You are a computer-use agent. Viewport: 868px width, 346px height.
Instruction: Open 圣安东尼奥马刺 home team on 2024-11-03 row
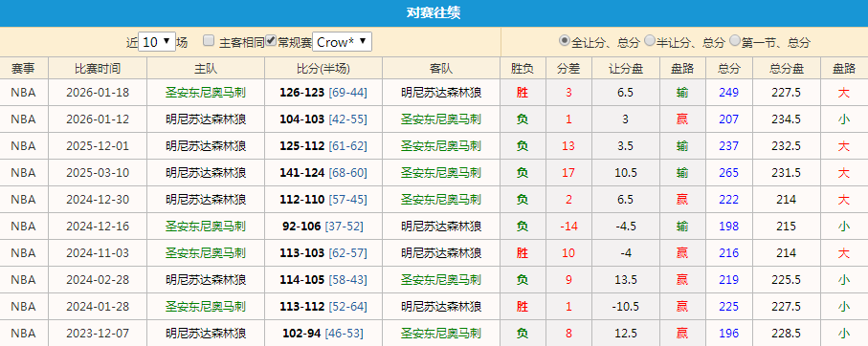click(x=206, y=252)
